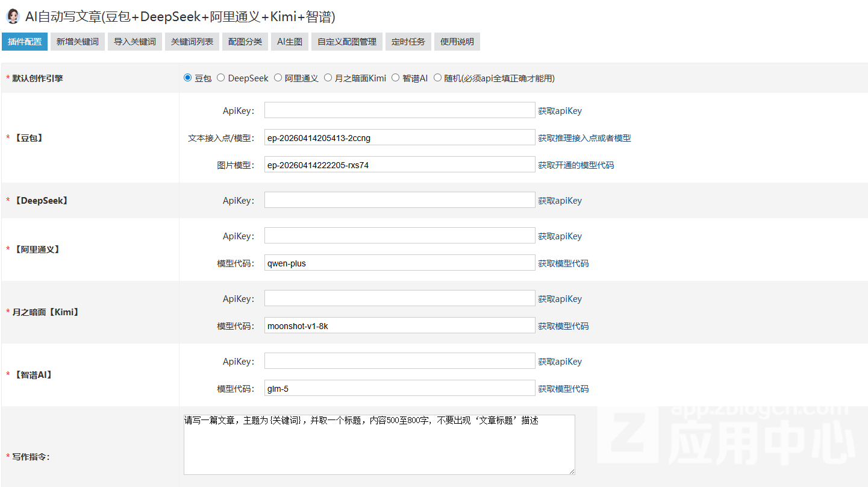The image size is (868, 487).
Task: Open the 获取apiKey link for 豆包
Action: 560,111
